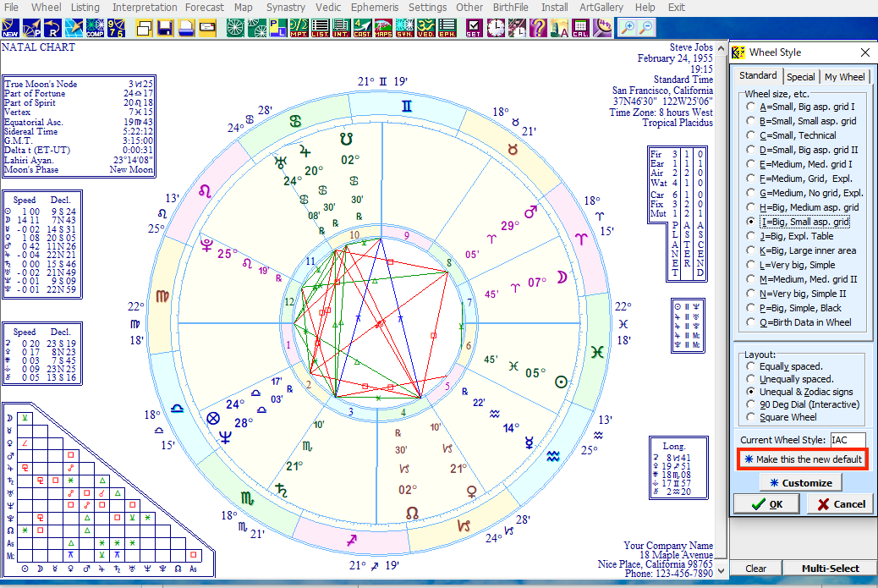The image size is (878, 588).
Task: Select A=Small, Big asp. grid I
Action: pyautogui.click(x=801, y=107)
